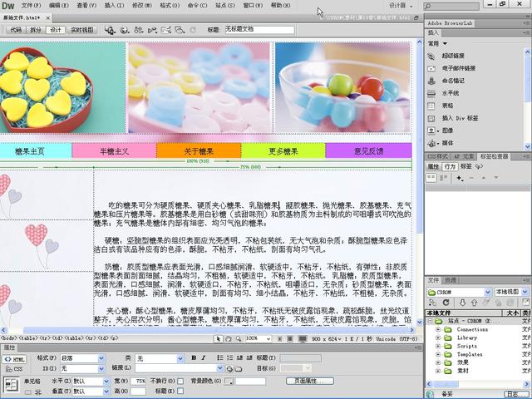Screen dimensions: 532x399
Task: Open the 文件(F) menu
Action: coord(32,6)
